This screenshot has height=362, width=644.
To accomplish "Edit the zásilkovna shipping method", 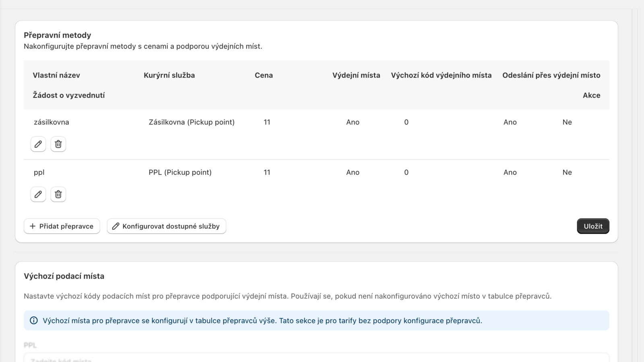I will tap(38, 144).
